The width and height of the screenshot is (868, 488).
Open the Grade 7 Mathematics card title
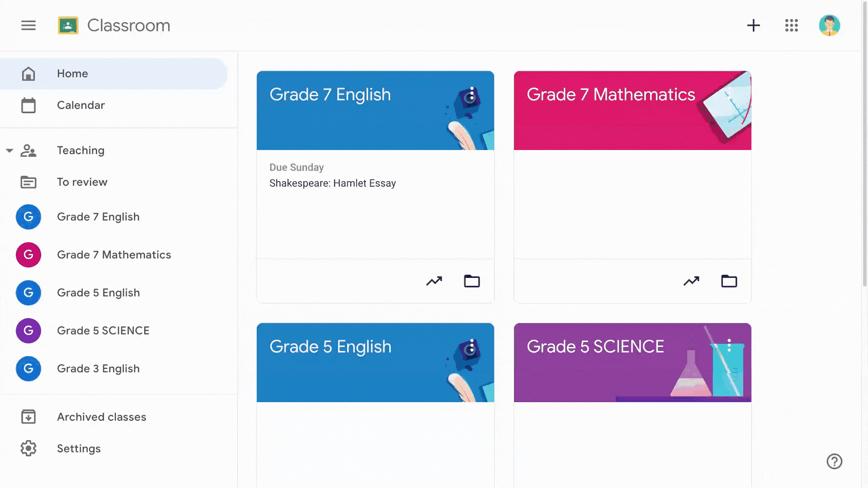tap(611, 94)
